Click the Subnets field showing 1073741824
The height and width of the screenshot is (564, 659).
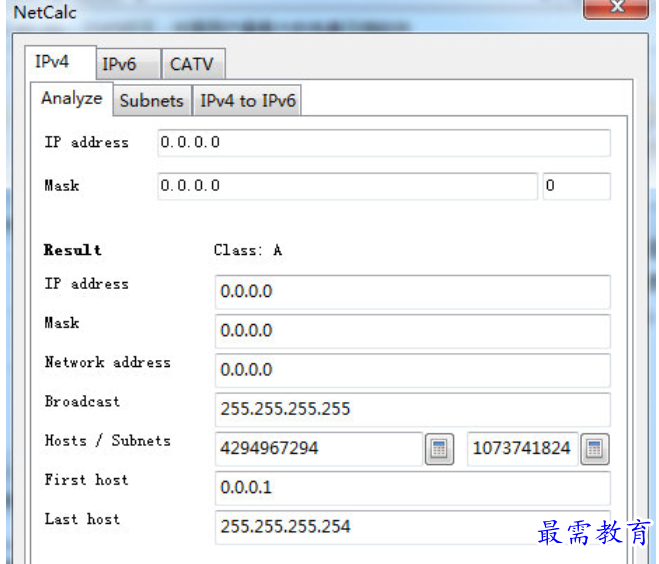(x=522, y=449)
